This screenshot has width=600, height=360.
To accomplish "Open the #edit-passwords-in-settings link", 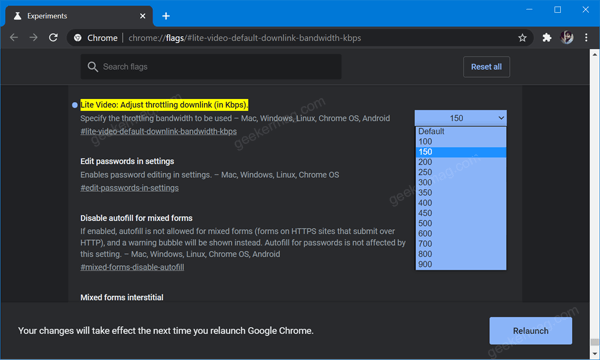I will point(129,188).
